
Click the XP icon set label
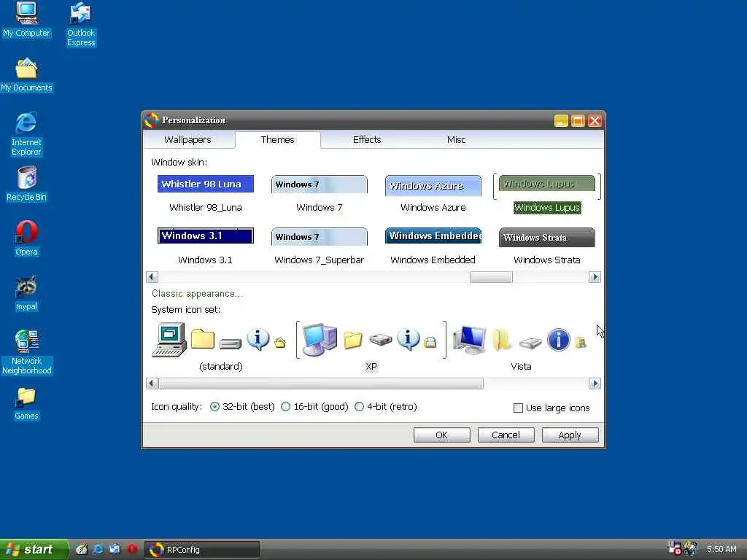click(371, 366)
